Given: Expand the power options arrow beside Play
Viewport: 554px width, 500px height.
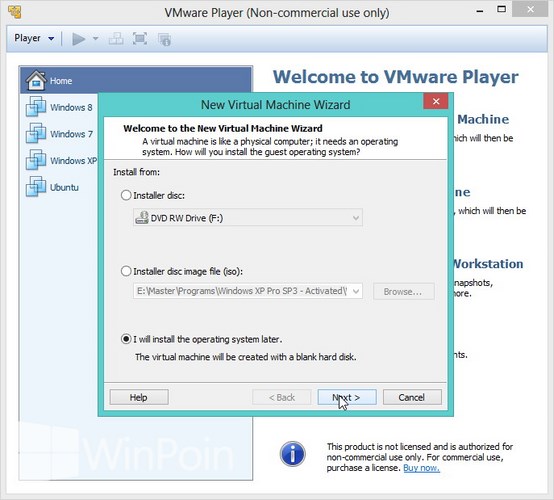Looking at the screenshot, I should pyautogui.click(x=95, y=39).
